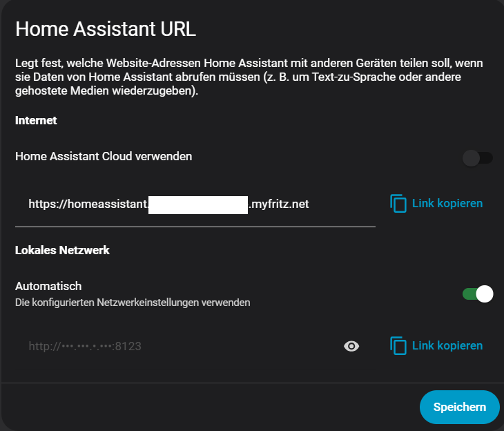
Task: Enable Home Assistant Cloud verwenden switch
Action: (x=478, y=158)
